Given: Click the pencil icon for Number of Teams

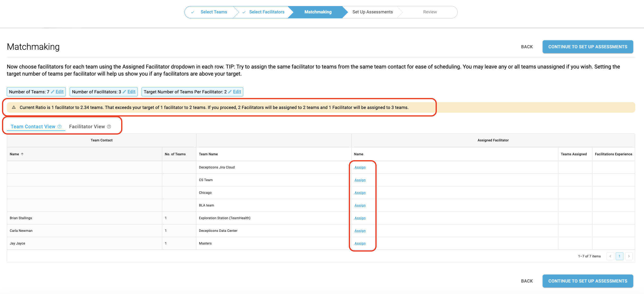Looking at the screenshot, I should click(52, 92).
